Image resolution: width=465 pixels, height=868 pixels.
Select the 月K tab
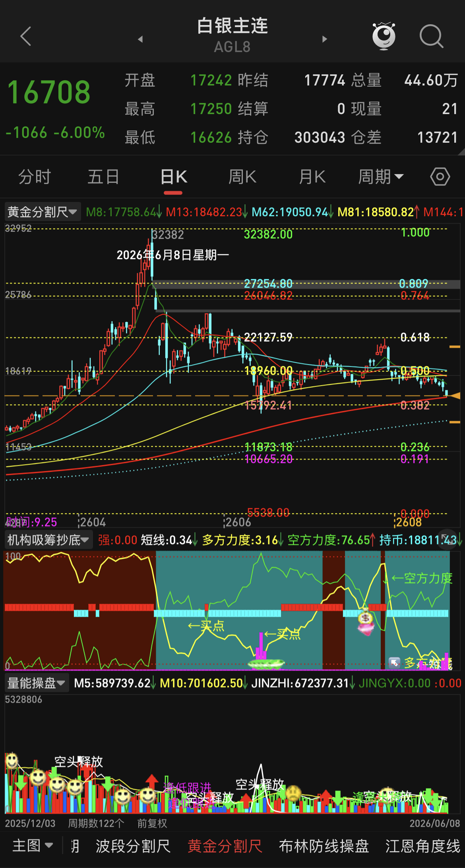(x=312, y=177)
